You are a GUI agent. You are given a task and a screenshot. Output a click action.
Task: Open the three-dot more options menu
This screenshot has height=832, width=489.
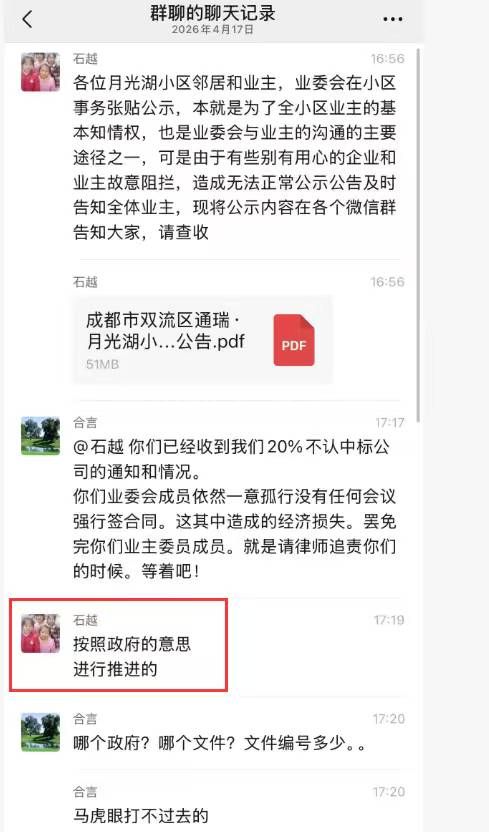(392, 19)
